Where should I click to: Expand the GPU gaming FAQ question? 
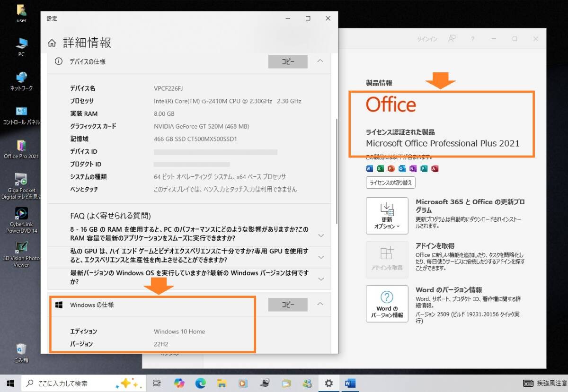[320, 257]
